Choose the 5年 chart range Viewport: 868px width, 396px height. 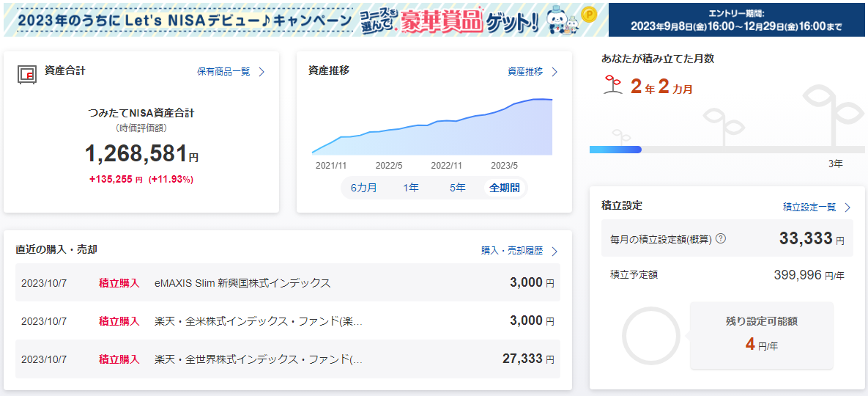pos(458,188)
